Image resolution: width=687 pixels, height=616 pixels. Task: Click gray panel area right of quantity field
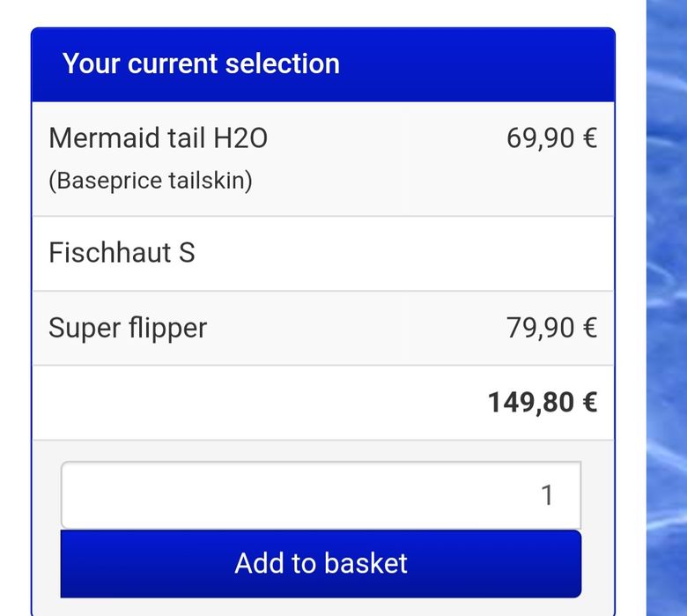tap(597, 495)
